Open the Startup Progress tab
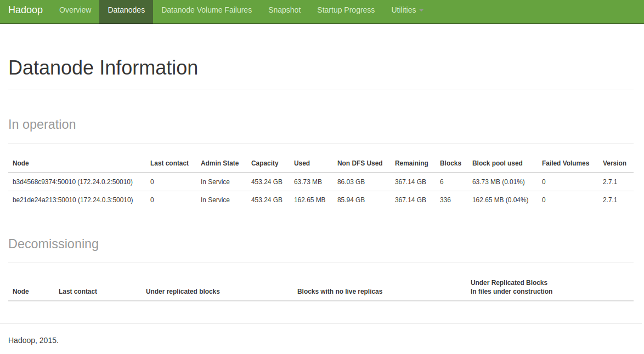The height and width of the screenshot is (354, 644). click(x=346, y=10)
